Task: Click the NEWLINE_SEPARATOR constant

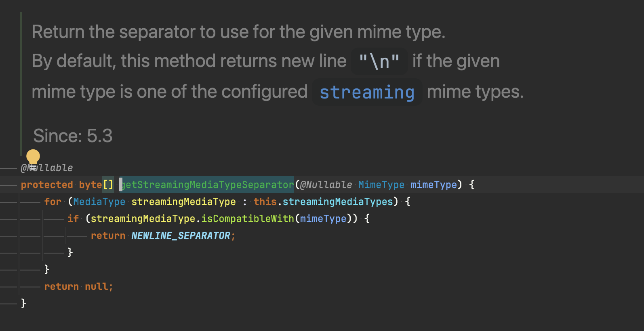Action: click(x=181, y=236)
